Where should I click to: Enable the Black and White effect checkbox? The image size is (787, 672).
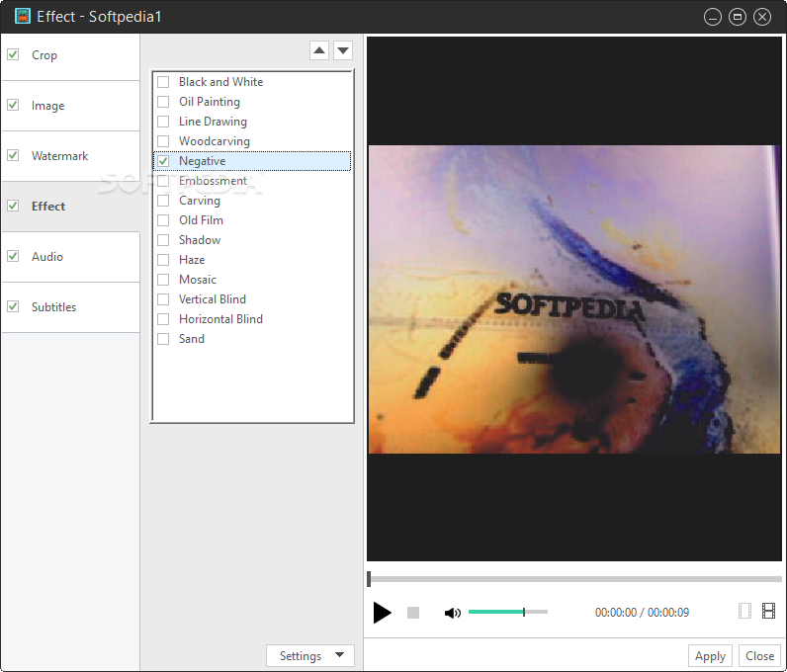163,82
